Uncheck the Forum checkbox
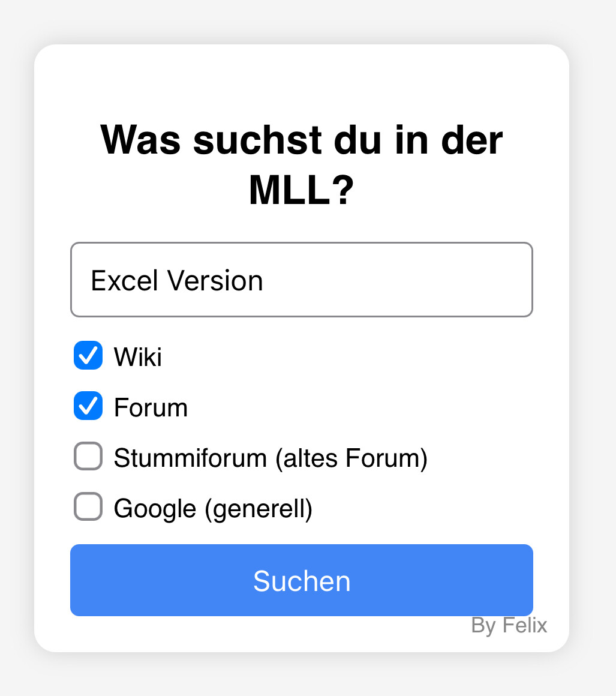The image size is (616, 696). (88, 406)
